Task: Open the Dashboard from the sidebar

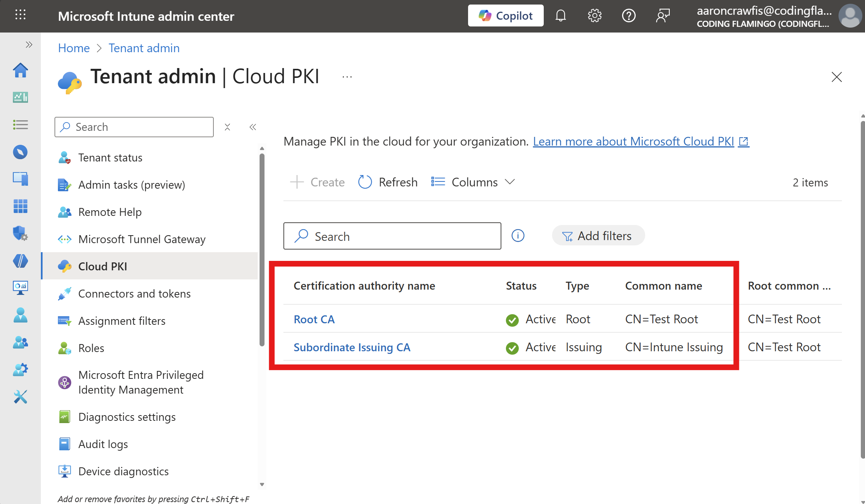Action: (20, 97)
